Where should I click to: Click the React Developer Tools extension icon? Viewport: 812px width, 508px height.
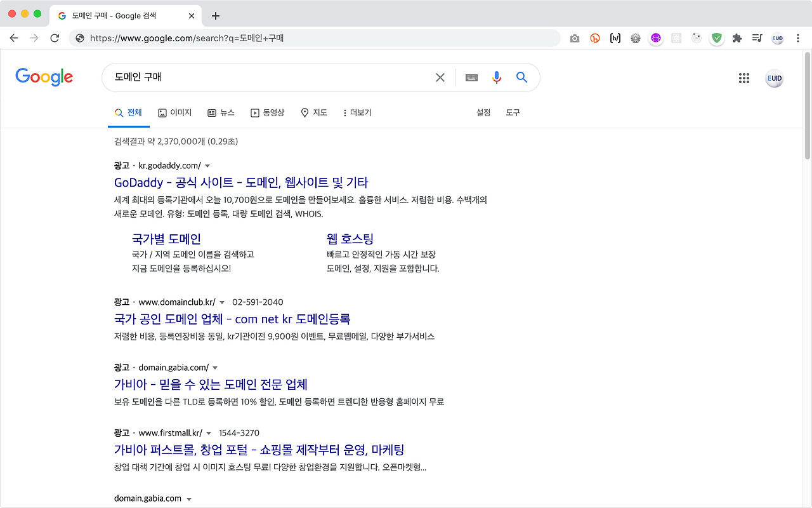click(x=676, y=38)
